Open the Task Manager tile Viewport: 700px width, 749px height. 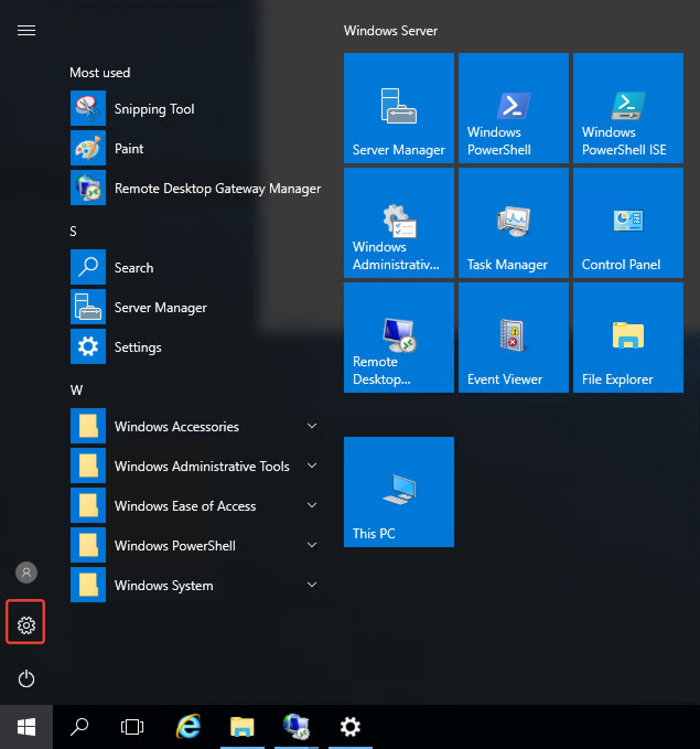(x=513, y=223)
